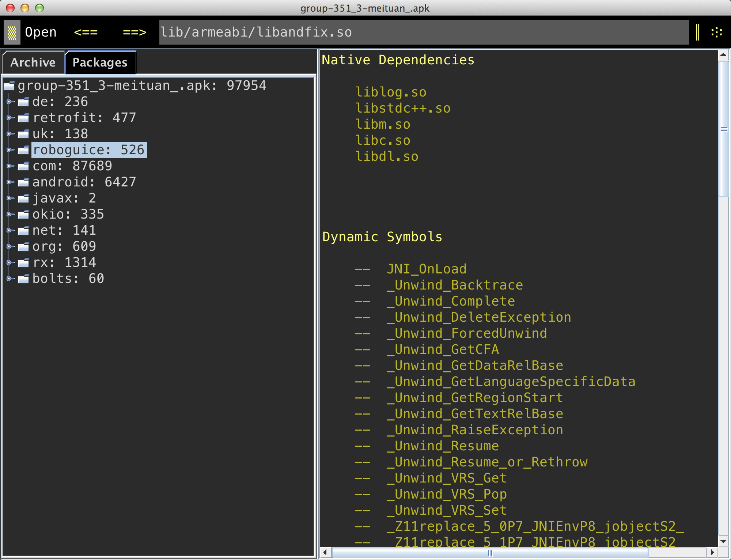Switch to the Archive tab

[x=33, y=63]
